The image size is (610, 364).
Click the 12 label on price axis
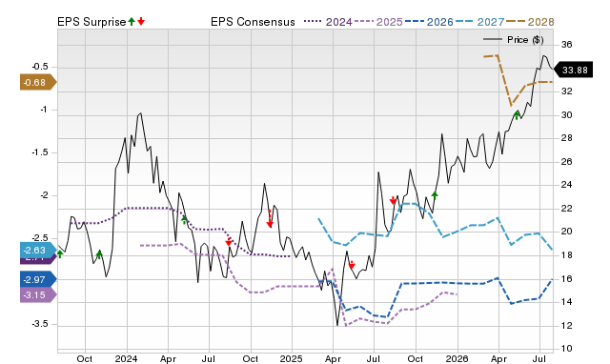[567, 326]
